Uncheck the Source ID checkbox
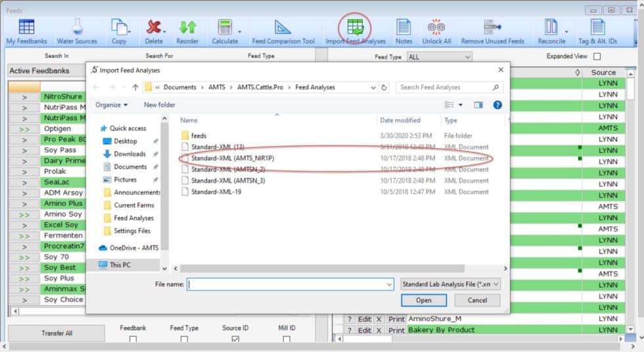This screenshot has height=352, width=644. coord(235,339)
